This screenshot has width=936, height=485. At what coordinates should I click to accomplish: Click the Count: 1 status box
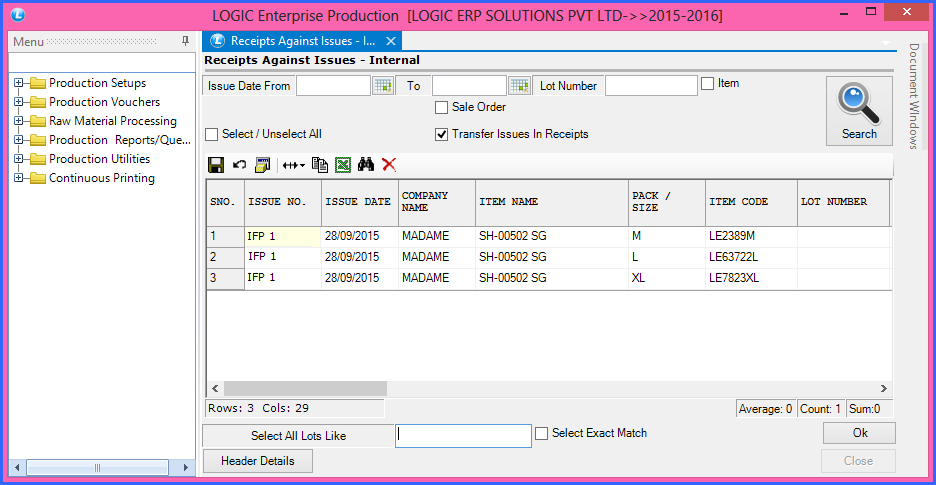(x=821, y=409)
